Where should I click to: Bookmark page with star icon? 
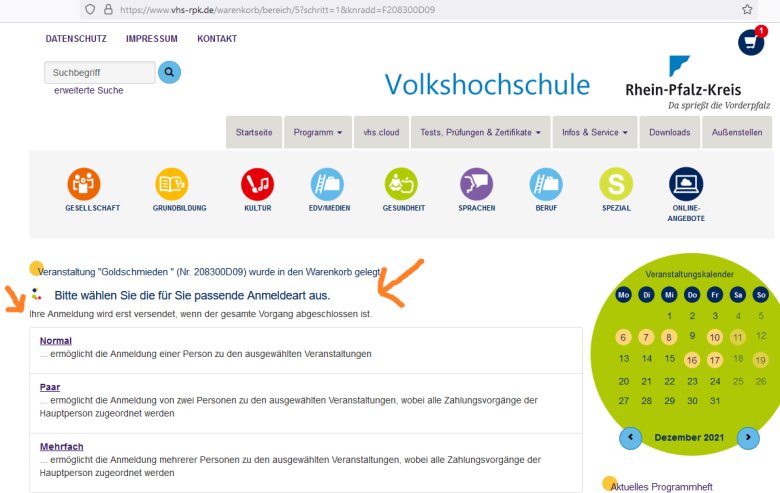point(747,9)
